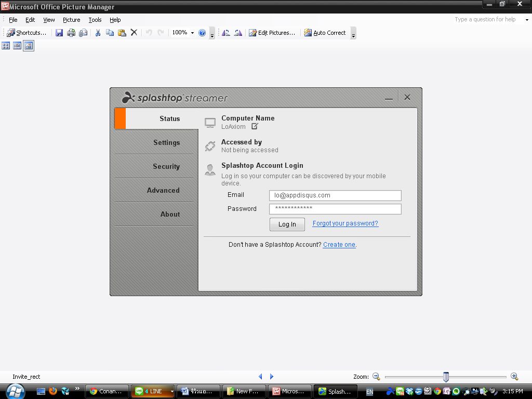
Task: Switch to LINE taskbar button
Action: pyautogui.click(x=150, y=391)
